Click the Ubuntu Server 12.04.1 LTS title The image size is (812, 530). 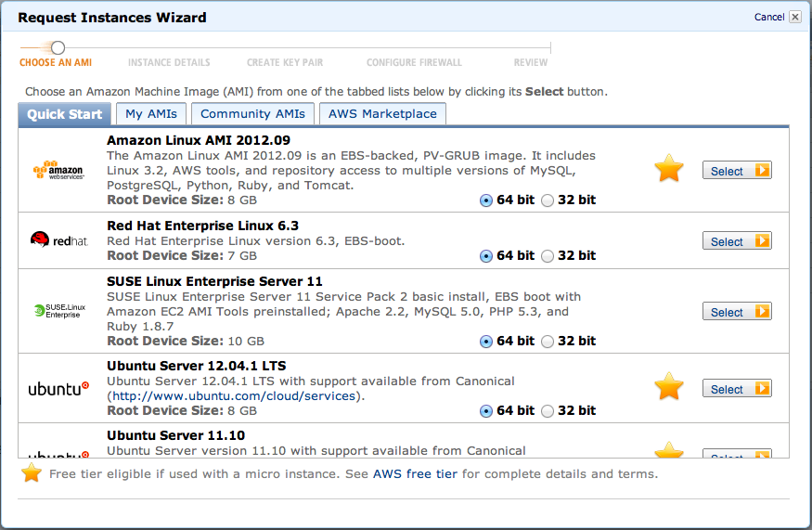pos(196,366)
